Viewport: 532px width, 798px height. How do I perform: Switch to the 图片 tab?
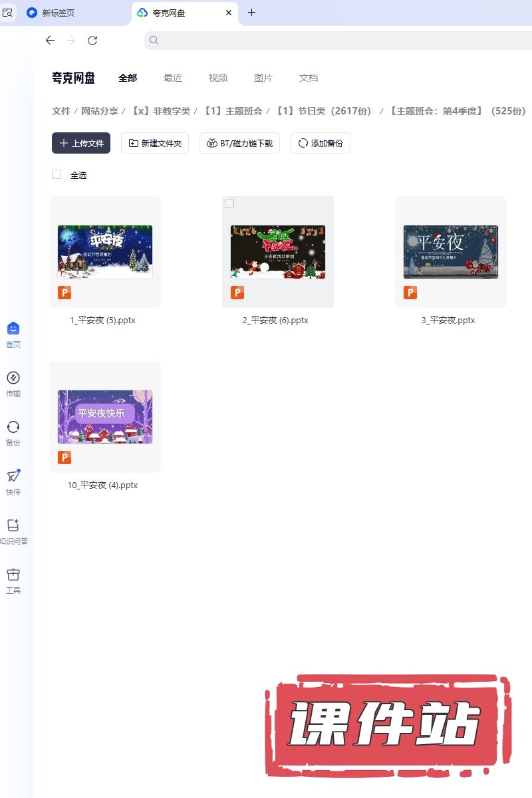[x=263, y=78]
